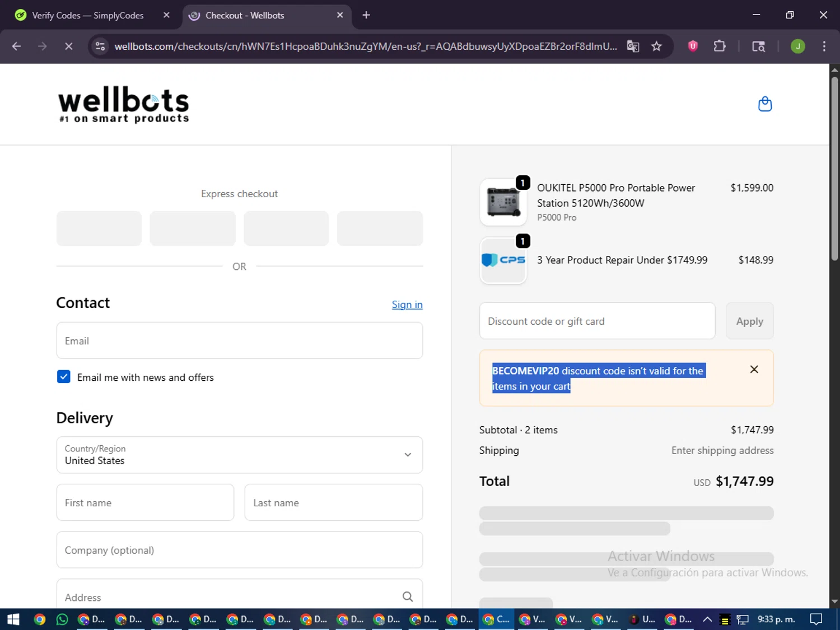The height and width of the screenshot is (630, 840).
Task: Click the First name field
Action: [145, 502]
